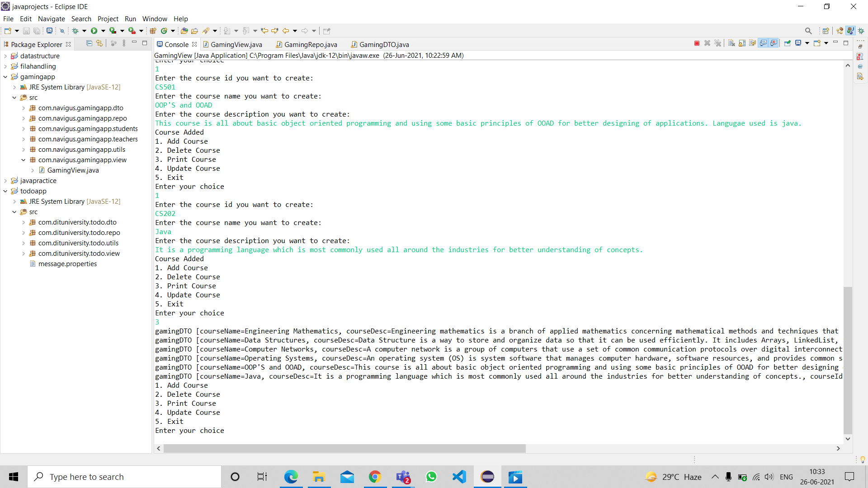Click Collapse All in Package Explorer

pyautogui.click(x=89, y=43)
